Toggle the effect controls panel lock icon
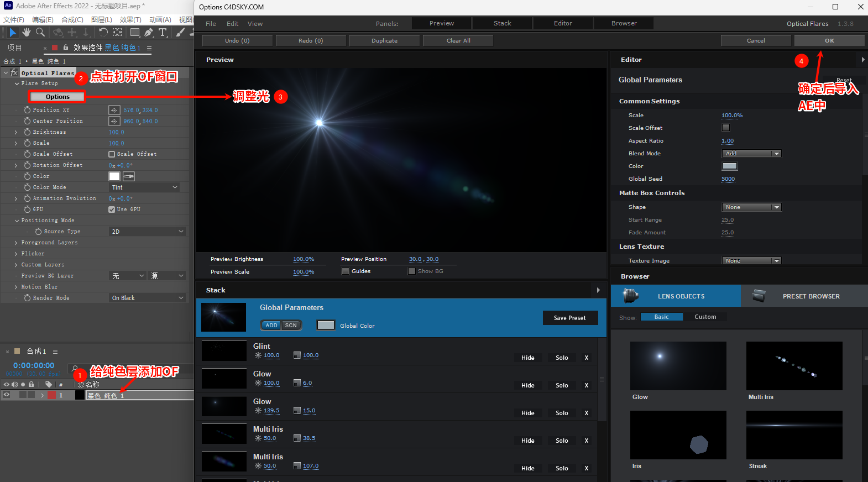This screenshot has height=482, width=868. point(66,48)
